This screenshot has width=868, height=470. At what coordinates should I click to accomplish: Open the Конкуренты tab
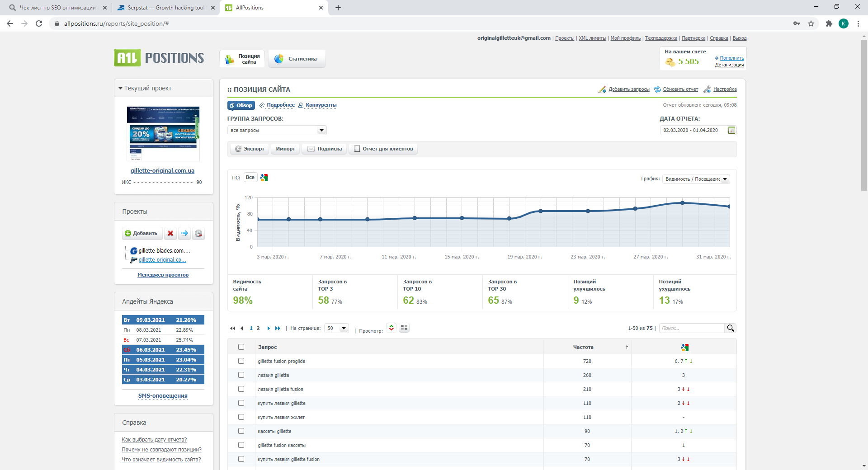click(x=321, y=105)
